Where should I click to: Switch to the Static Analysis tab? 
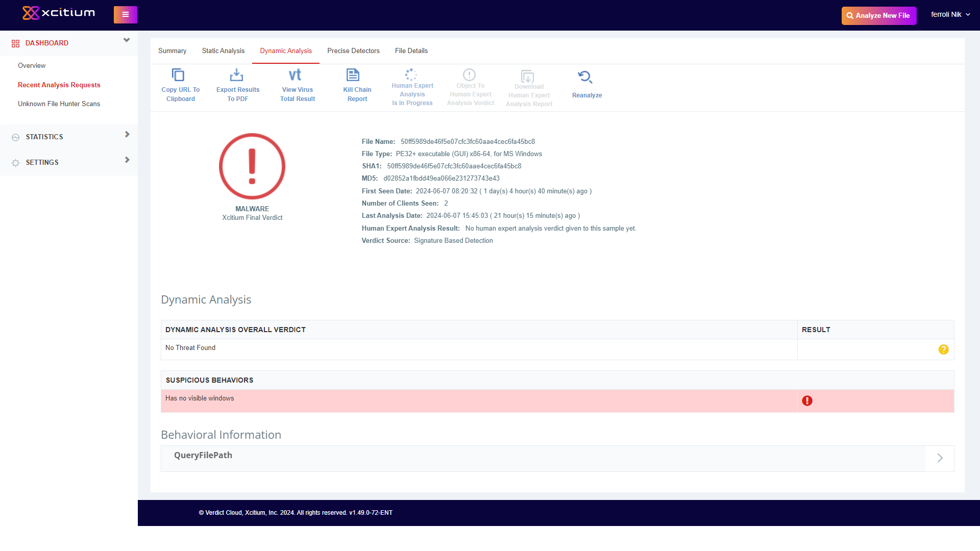click(x=223, y=51)
